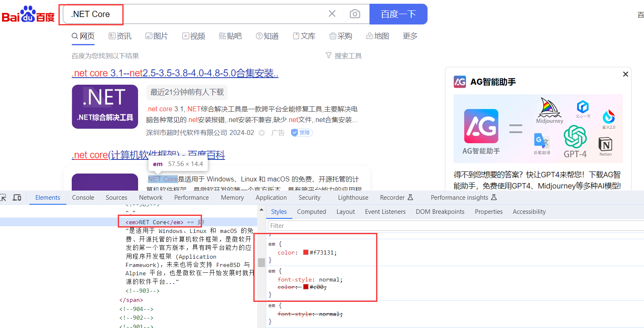Click the Baidu logo

(28, 15)
